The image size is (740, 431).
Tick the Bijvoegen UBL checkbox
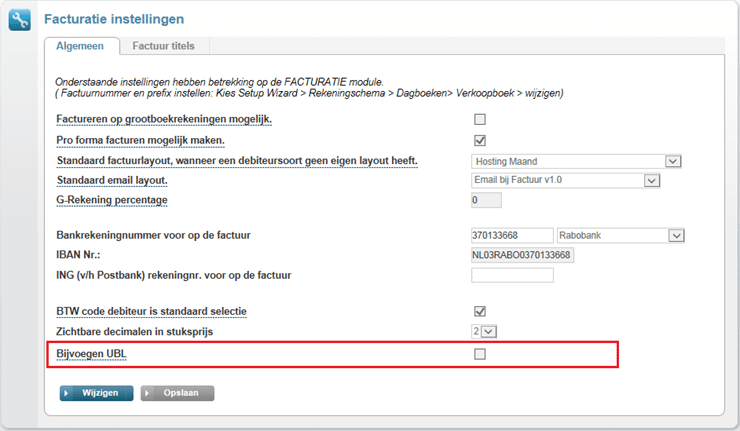[479, 354]
